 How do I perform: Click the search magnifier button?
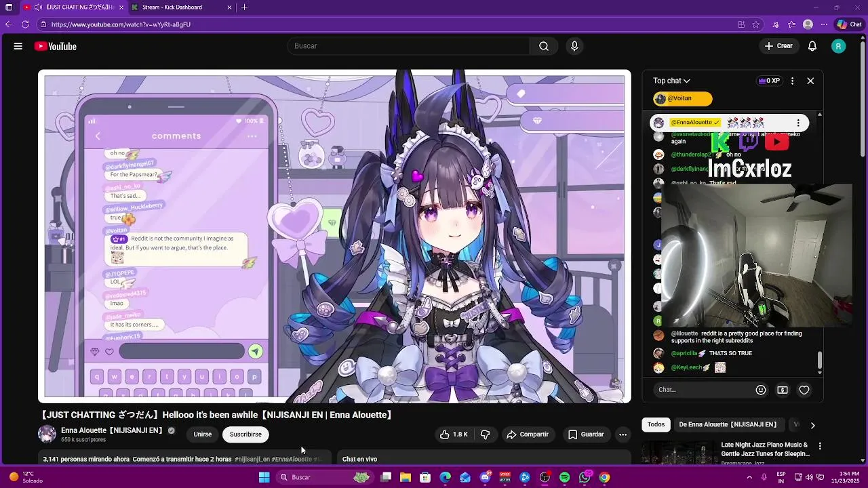(x=544, y=46)
